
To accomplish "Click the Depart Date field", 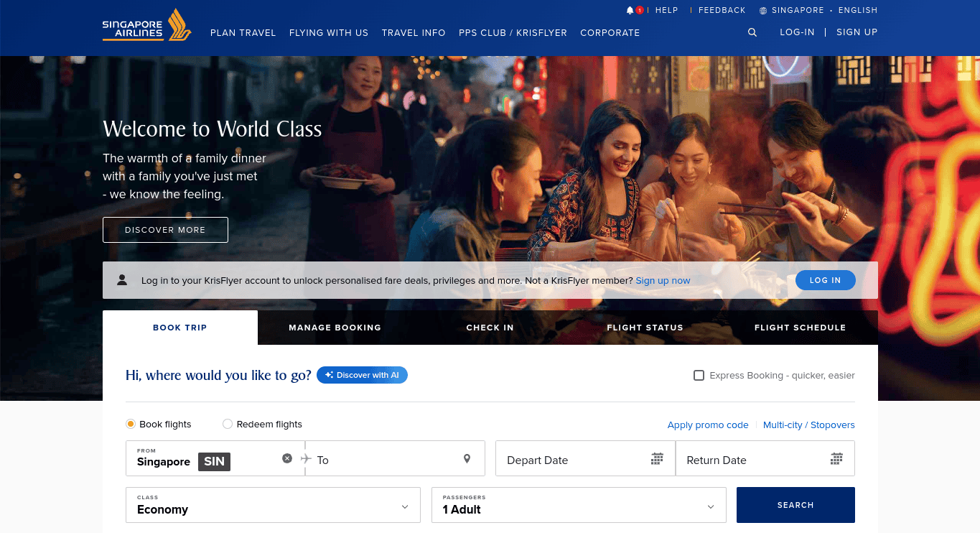I will tap(585, 458).
